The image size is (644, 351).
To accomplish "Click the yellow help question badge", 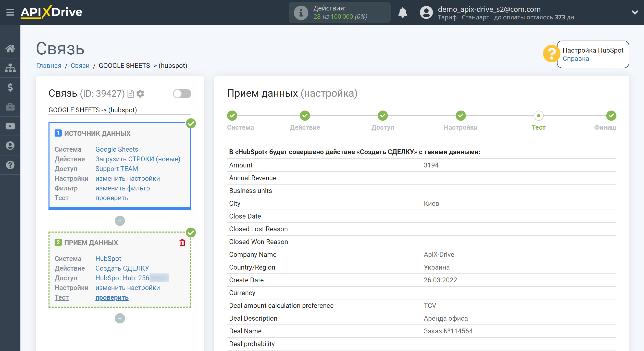I will pyautogui.click(x=551, y=54).
